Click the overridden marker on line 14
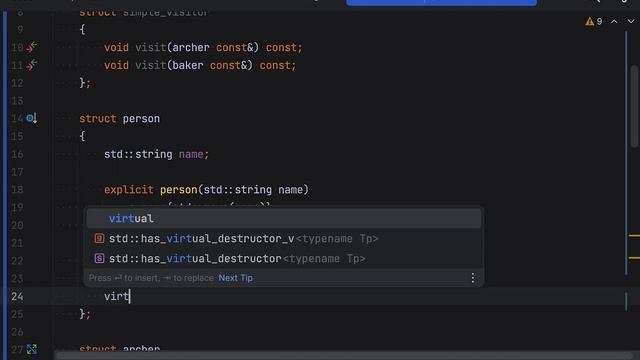 click(31, 118)
